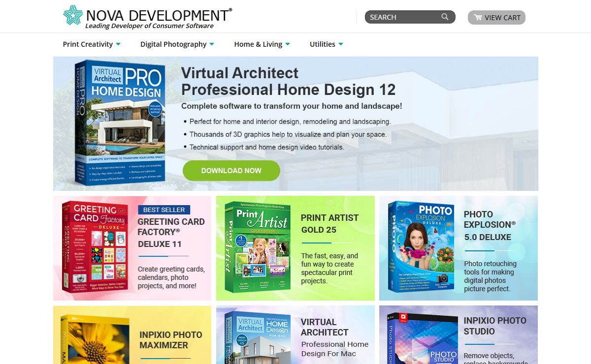Open Greeting Card Factory Deluxe 11 title
Image resolution: width=591 pixels, height=364 pixels.
click(171, 233)
